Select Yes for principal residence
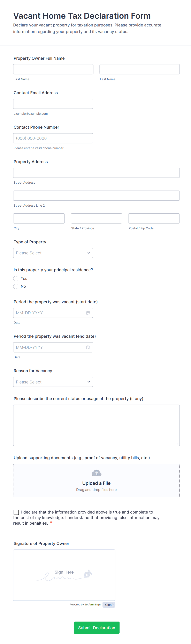Viewport: 191px width, 644px height. point(16,278)
